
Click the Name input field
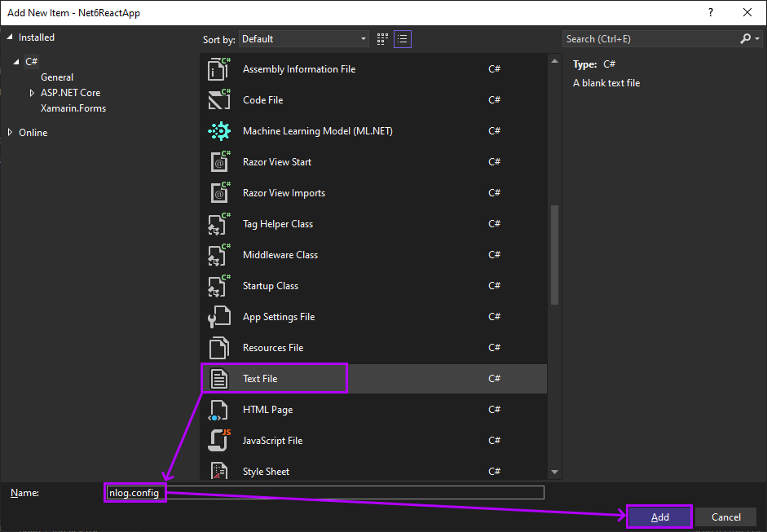(x=324, y=492)
